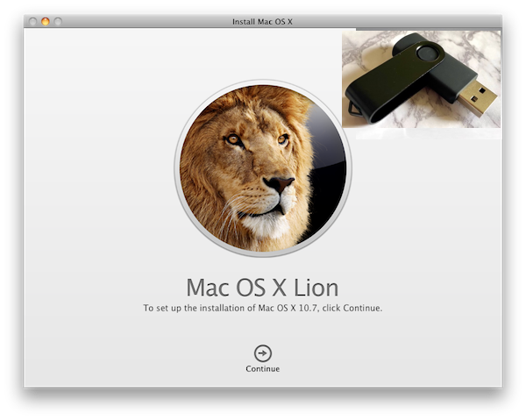Click the greyed-out zoom window button
Screen dimensions: 526x420
(58, 21)
